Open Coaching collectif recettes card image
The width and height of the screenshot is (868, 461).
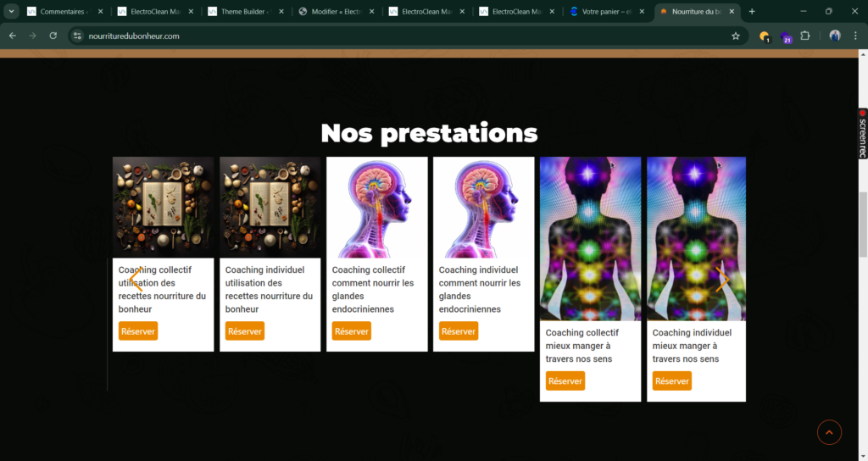click(x=164, y=208)
